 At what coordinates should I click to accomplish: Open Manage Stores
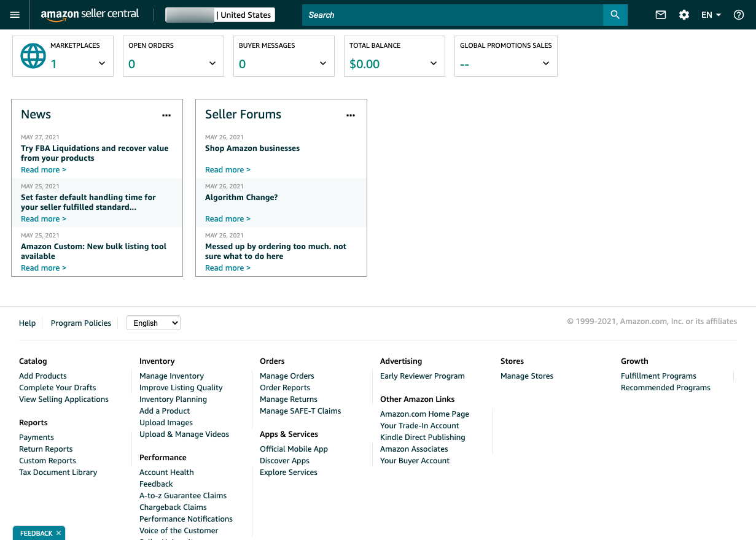coord(527,376)
